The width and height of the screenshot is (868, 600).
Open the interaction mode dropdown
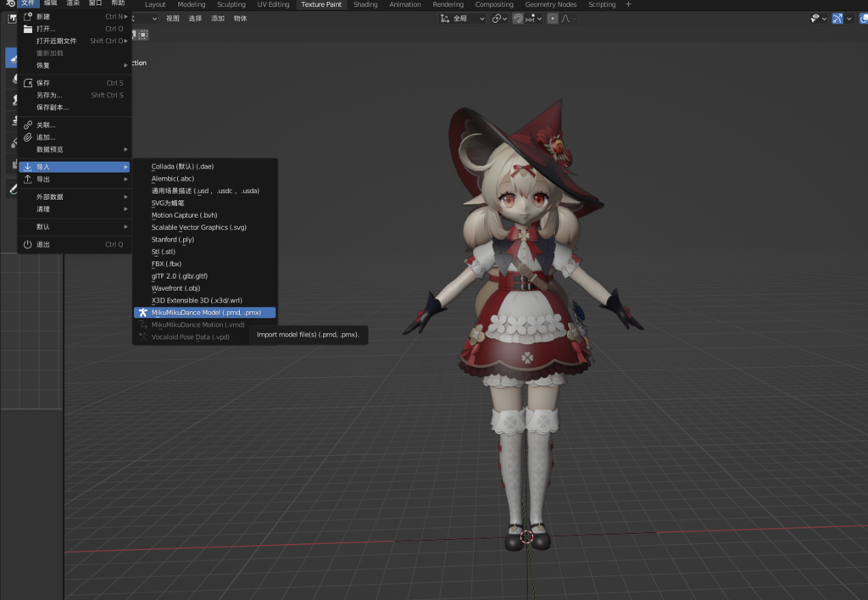[145, 19]
